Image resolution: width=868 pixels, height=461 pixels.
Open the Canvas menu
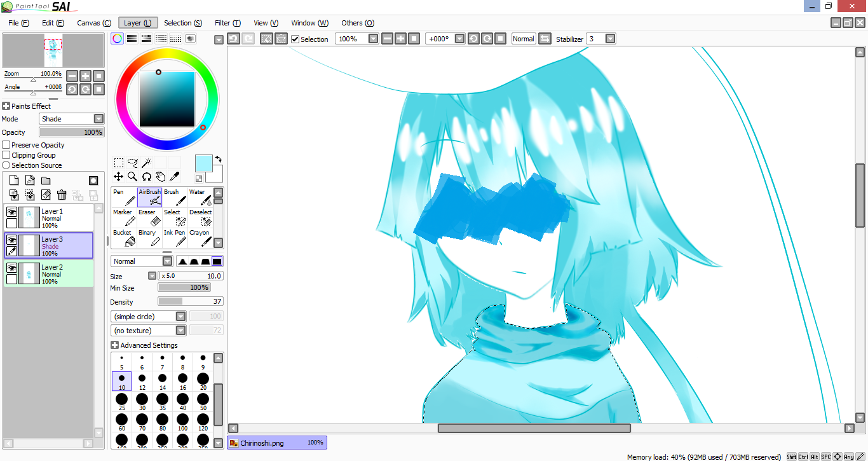94,23
